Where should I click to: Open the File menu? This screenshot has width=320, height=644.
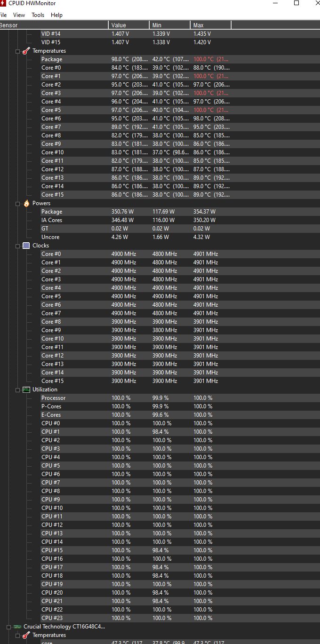[3, 15]
